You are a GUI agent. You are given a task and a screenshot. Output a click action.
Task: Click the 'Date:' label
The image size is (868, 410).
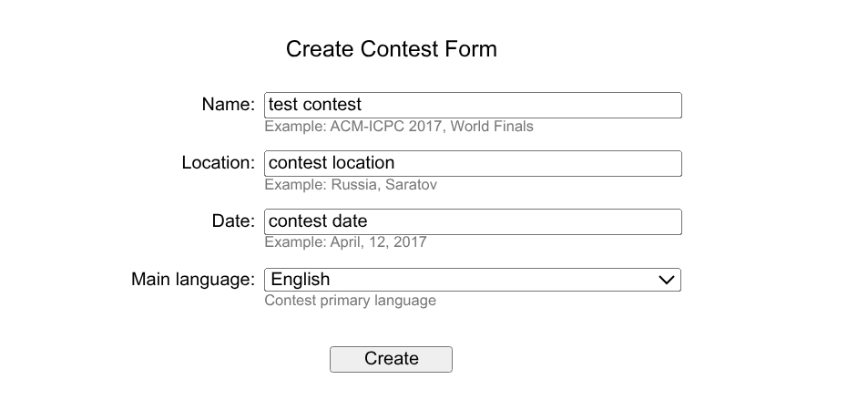(x=233, y=221)
